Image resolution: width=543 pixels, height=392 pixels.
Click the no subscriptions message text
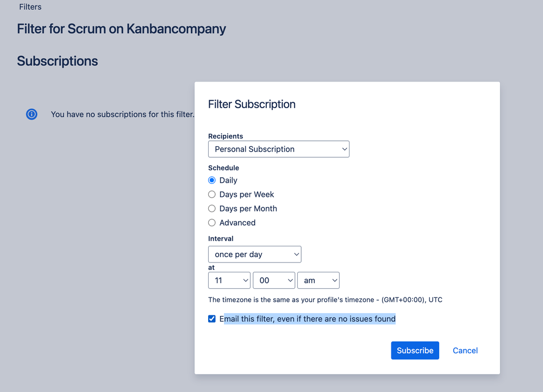tap(122, 114)
